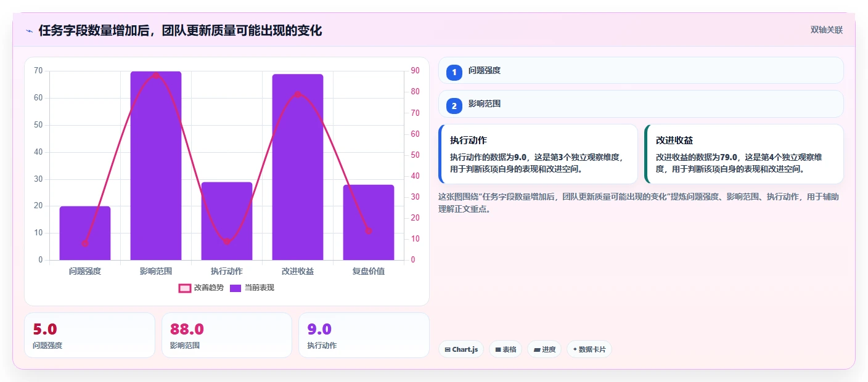868x382 pixels.
Task: Open the 影响范围 list row
Action: (x=641, y=104)
